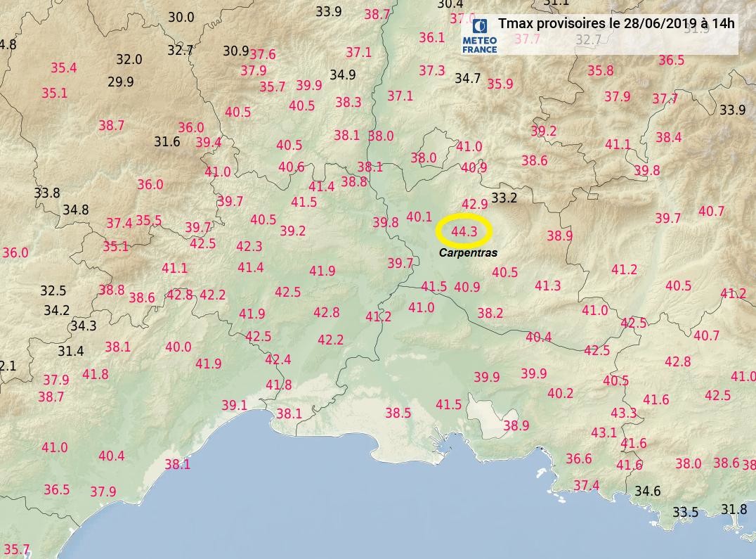Select the 38.4 temperature value

669,137
